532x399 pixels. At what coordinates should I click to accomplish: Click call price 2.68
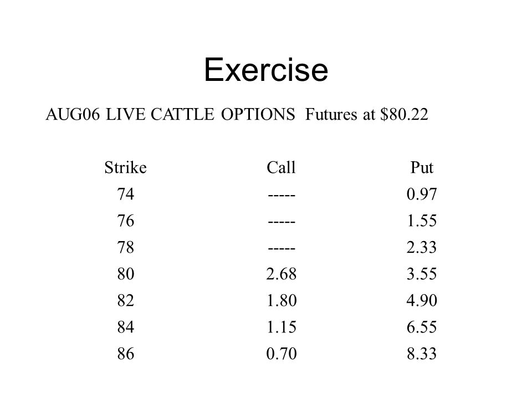pos(282,274)
